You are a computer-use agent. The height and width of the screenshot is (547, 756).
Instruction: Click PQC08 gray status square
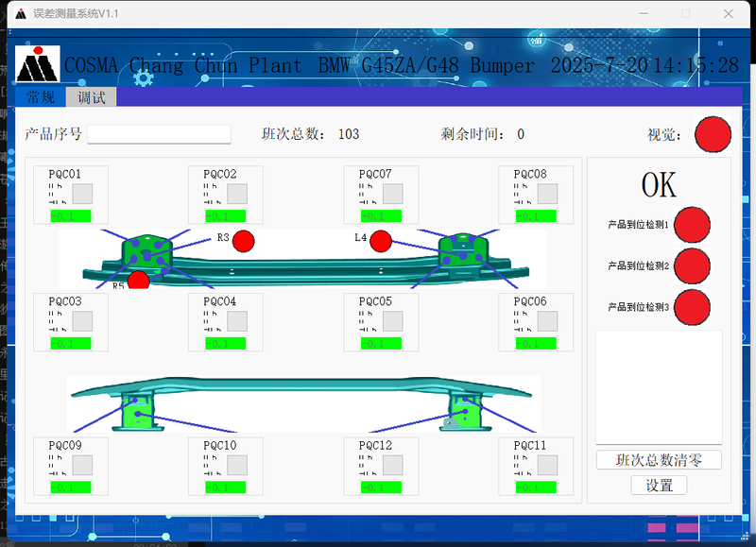[x=548, y=194]
